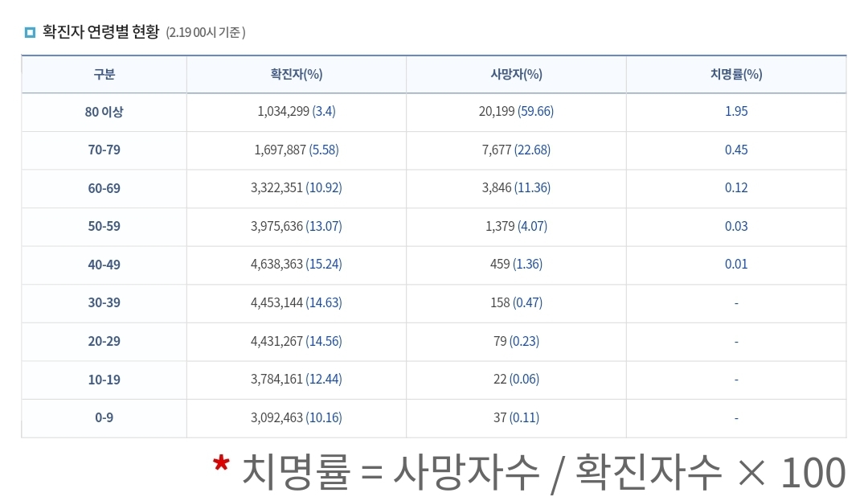Select the 20-29 row label
This screenshot has width=868, height=501.
click(x=104, y=341)
